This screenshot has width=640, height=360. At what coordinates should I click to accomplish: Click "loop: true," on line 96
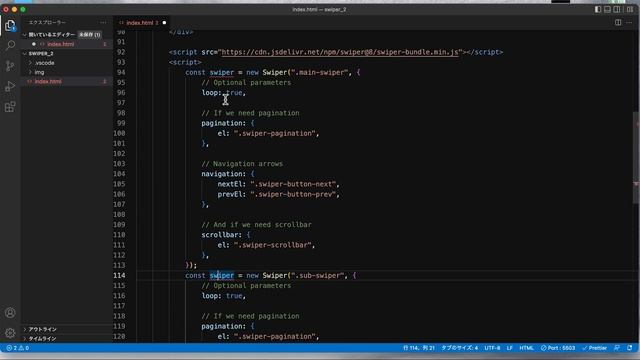click(224, 93)
